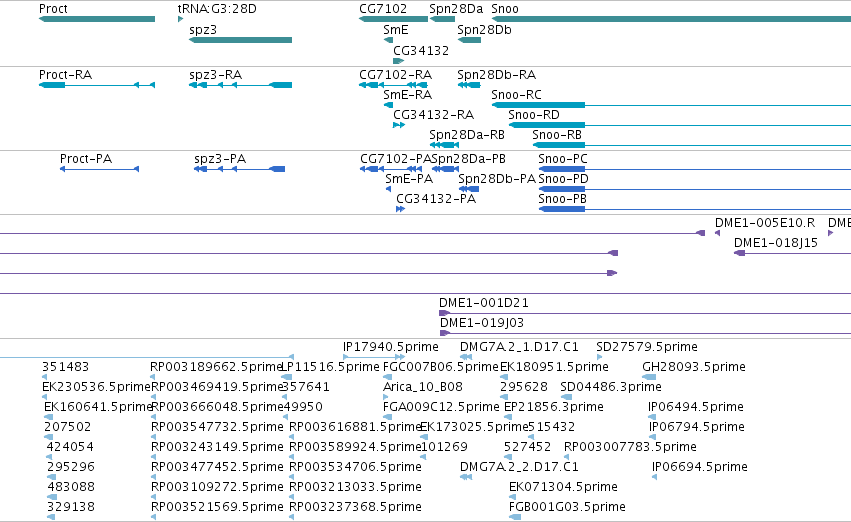Click the GH28093.5prime label
The width and height of the screenshot is (851, 522).
tap(694, 366)
